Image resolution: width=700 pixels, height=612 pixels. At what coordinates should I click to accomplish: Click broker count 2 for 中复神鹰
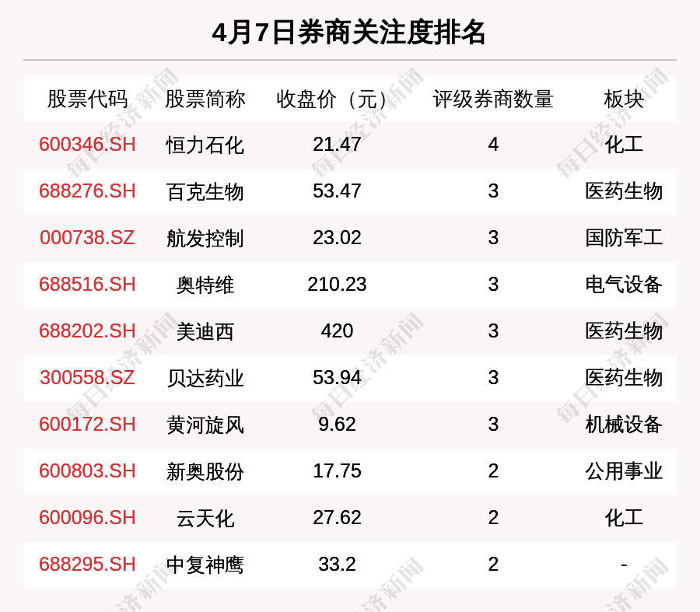(493, 565)
